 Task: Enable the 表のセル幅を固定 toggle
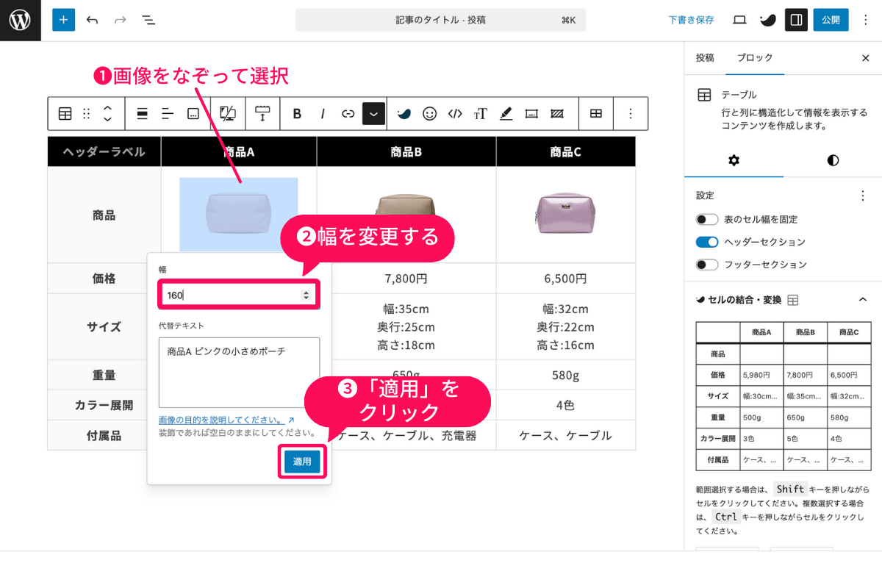click(706, 219)
